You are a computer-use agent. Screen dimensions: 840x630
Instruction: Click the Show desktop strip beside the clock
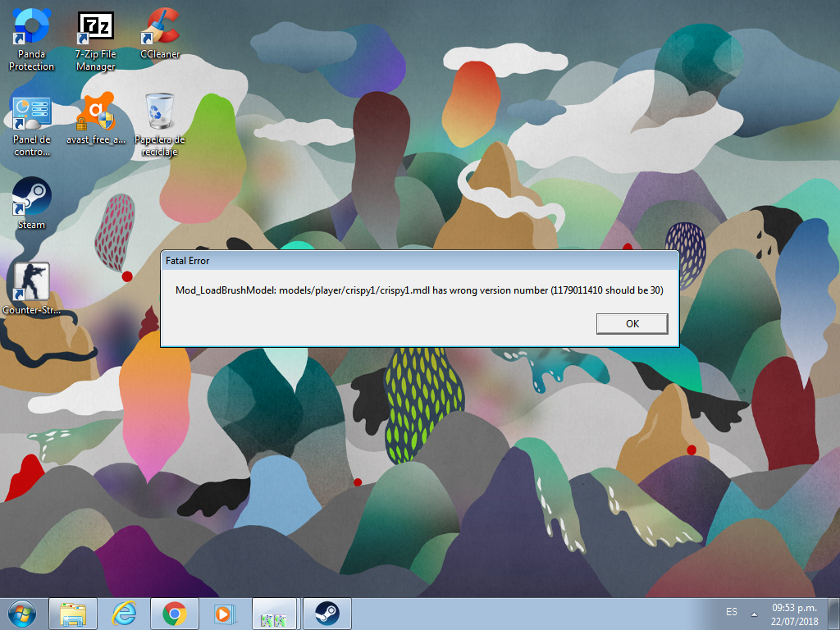pos(834,614)
